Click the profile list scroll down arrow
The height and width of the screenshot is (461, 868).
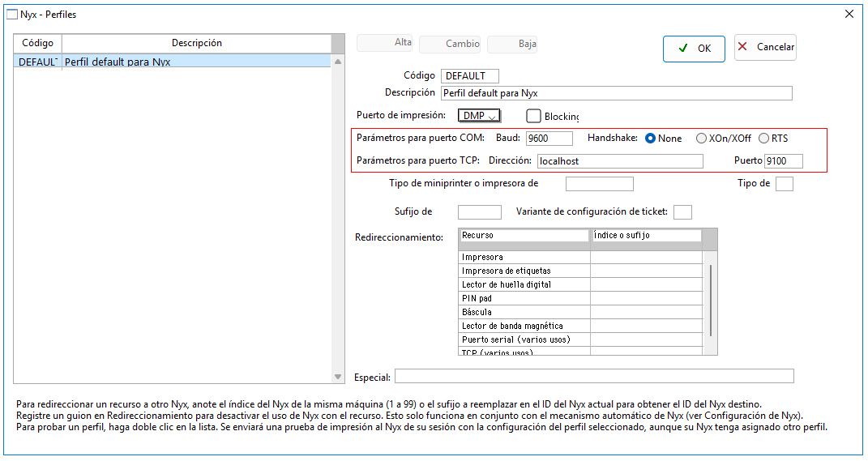click(338, 377)
